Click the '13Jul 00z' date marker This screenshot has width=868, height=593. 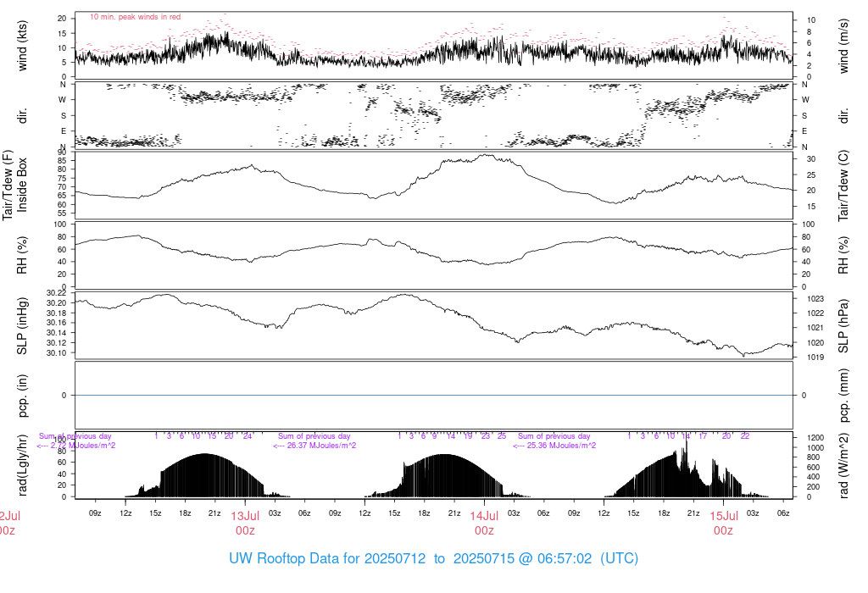click(245, 524)
